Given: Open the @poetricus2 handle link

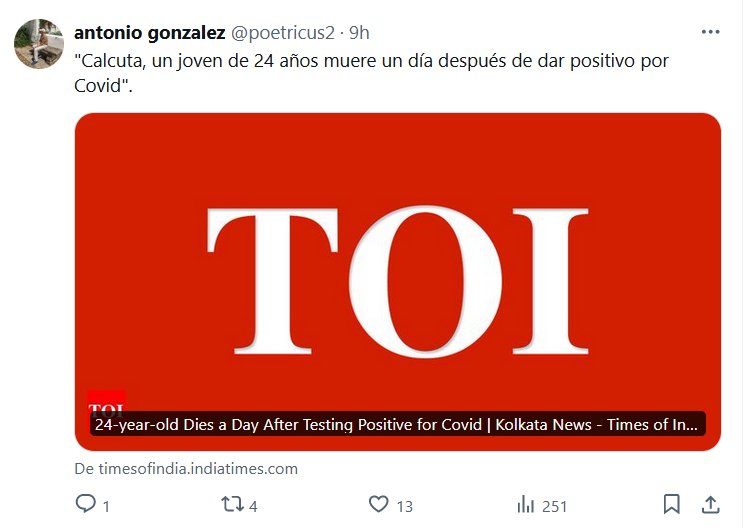Looking at the screenshot, I should coord(283,33).
